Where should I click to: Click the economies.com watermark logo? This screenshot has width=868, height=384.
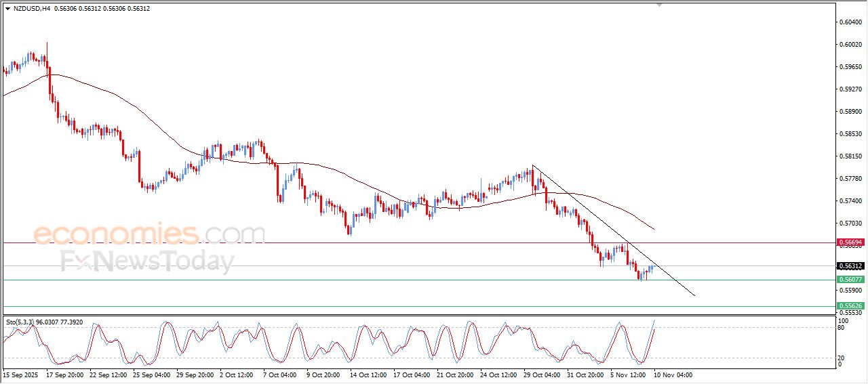[x=149, y=234]
